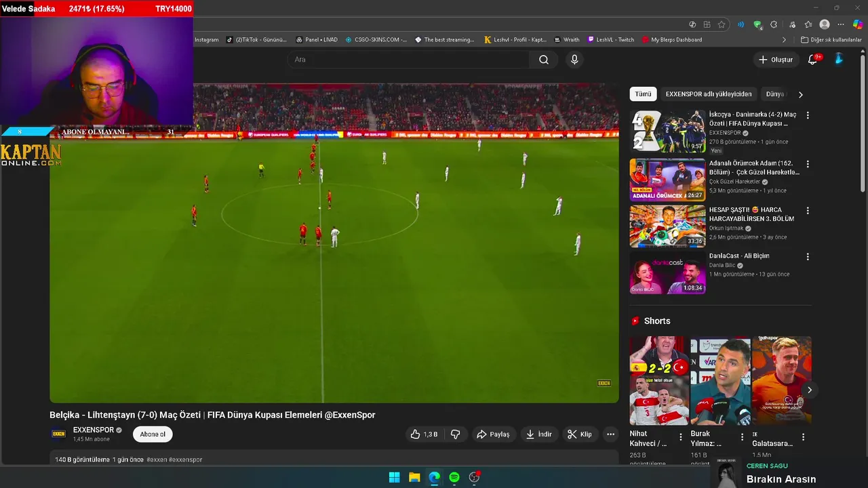Click the YouTube search magnifier icon
The height and width of the screenshot is (488, 868).
(x=544, y=60)
